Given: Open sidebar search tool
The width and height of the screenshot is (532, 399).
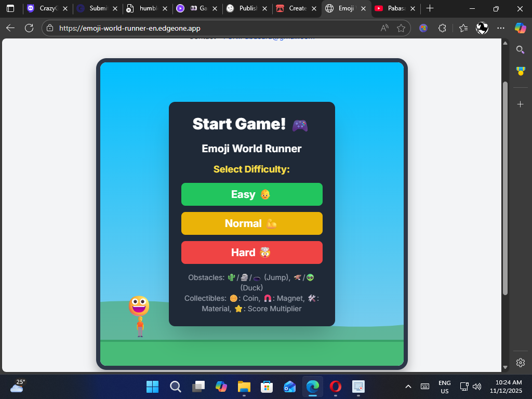Looking at the screenshot, I should (x=520, y=50).
